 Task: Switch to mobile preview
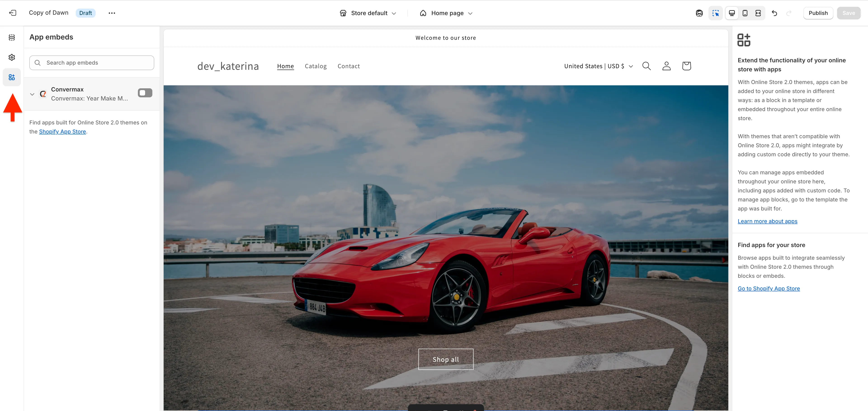745,13
